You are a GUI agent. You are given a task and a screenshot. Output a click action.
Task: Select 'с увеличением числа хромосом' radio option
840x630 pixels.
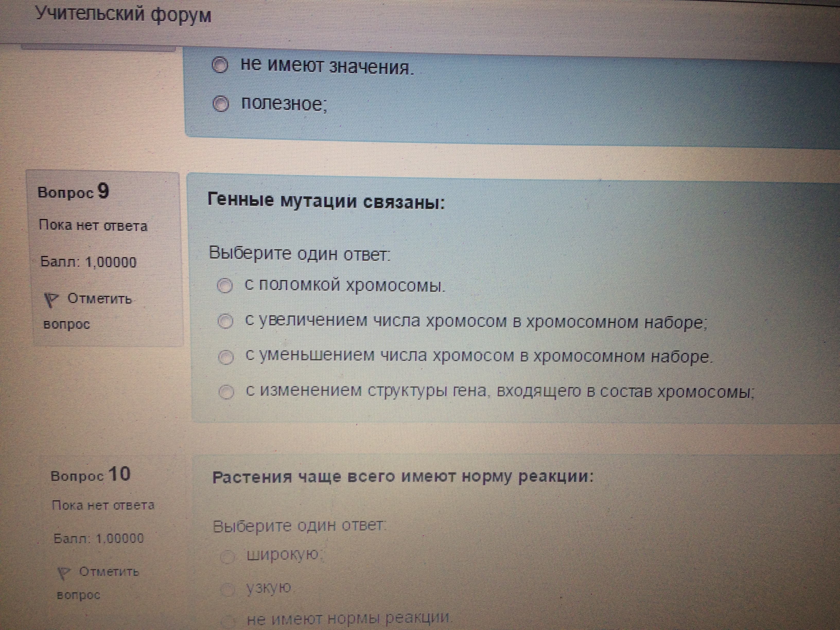pyautogui.click(x=225, y=322)
